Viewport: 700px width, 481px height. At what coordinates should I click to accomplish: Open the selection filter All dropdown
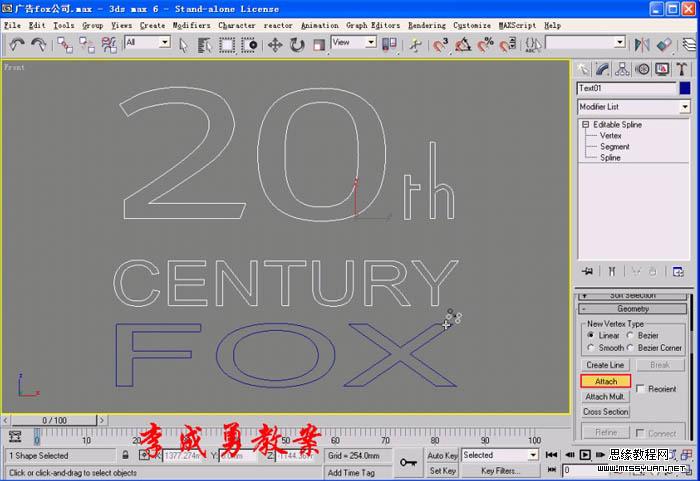[165, 42]
